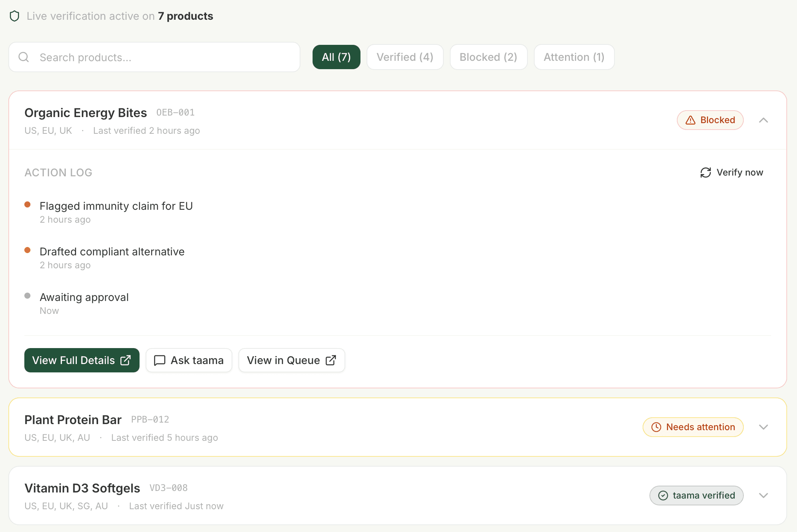
Task: Switch to the Verified (4) filter
Action: coord(405,57)
